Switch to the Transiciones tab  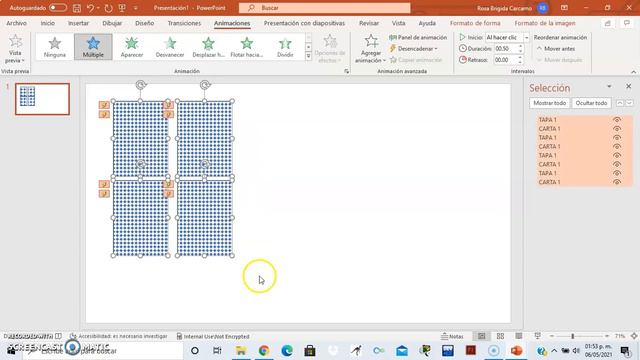click(184, 23)
